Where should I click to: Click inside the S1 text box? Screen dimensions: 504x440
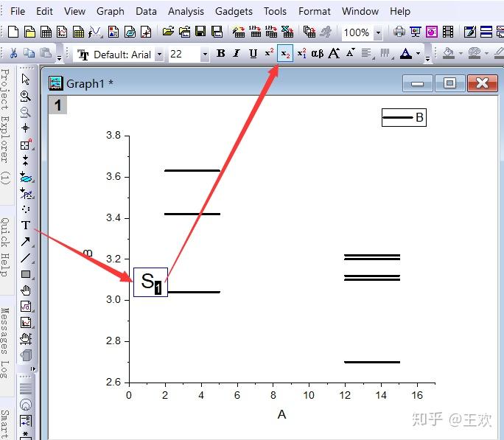150,282
